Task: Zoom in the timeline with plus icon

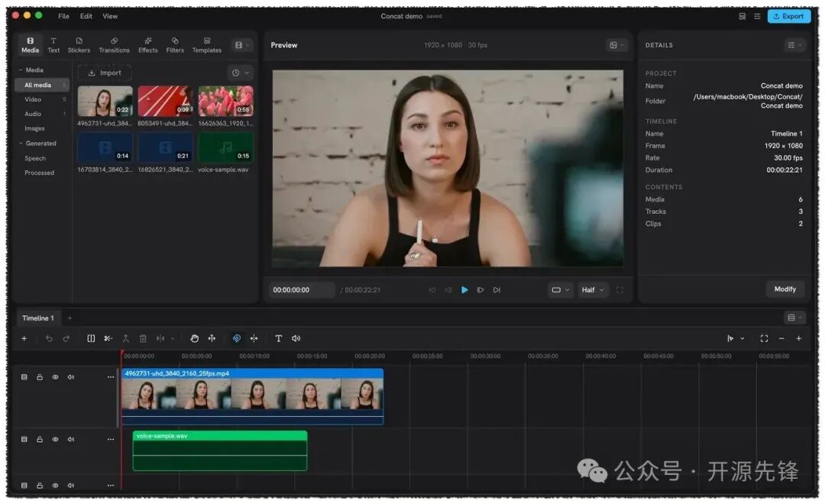Action: click(x=799, y=338)
